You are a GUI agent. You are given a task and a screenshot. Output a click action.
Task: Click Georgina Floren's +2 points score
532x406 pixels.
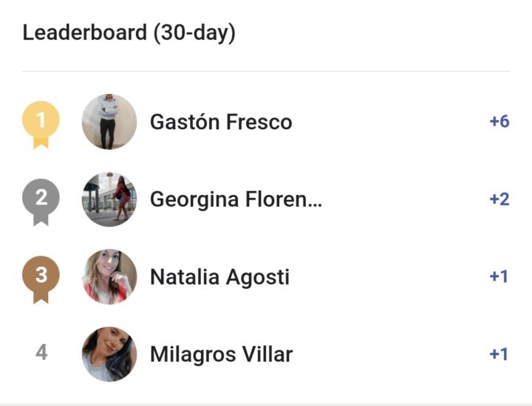(499, 199)
